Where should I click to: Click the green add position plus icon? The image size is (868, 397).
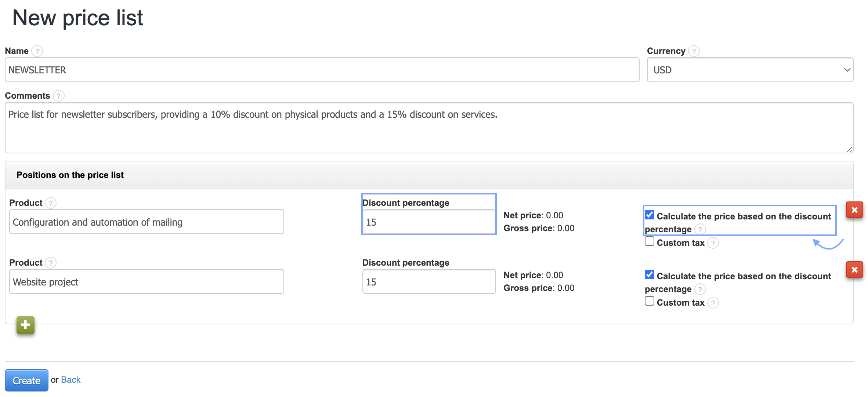tap(25, 325)
